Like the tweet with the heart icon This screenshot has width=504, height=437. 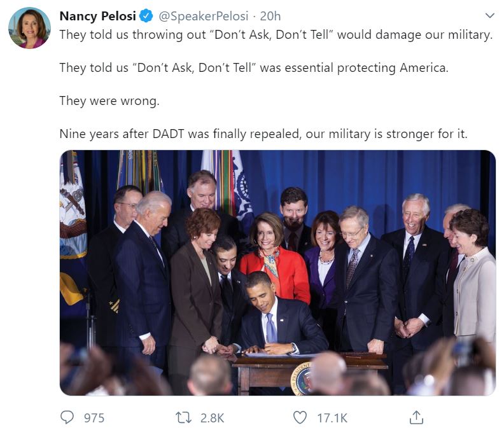pos(300,417)
